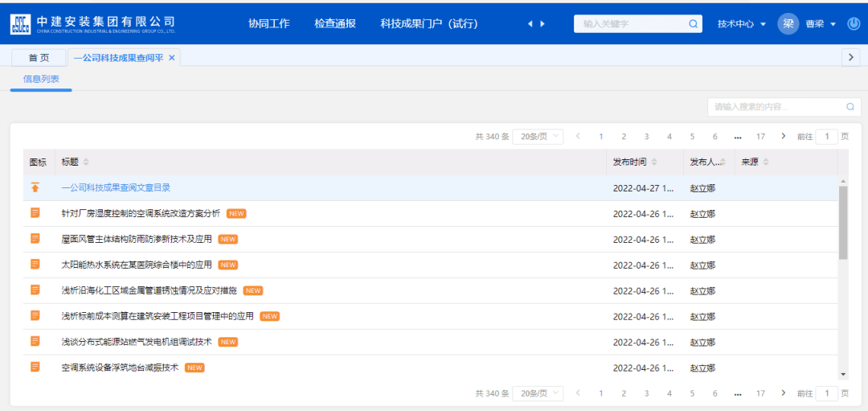Click the 发布时间 column sort icon
The height and width of the screenshot is (411, 868).
click(x=654, y=162)
